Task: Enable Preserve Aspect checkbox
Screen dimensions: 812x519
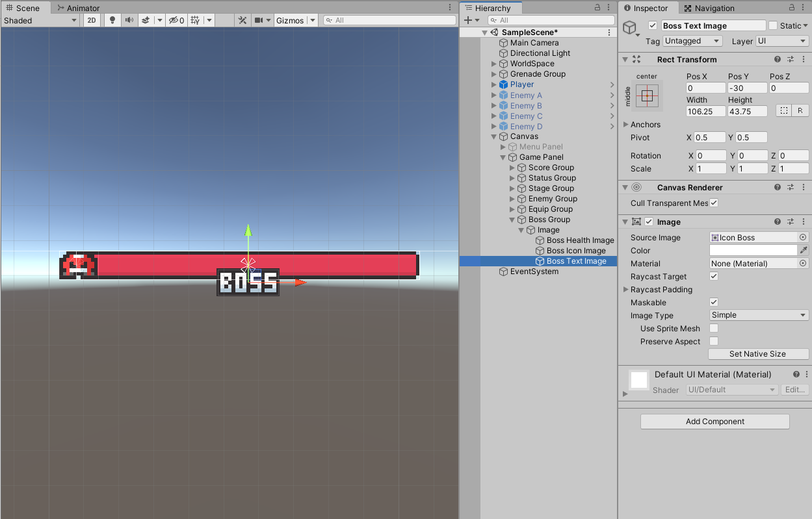Action: click(x=714, y=342)
